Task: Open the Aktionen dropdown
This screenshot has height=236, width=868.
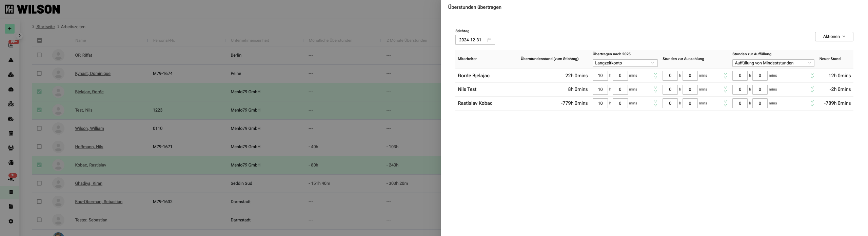Action: 834,37
